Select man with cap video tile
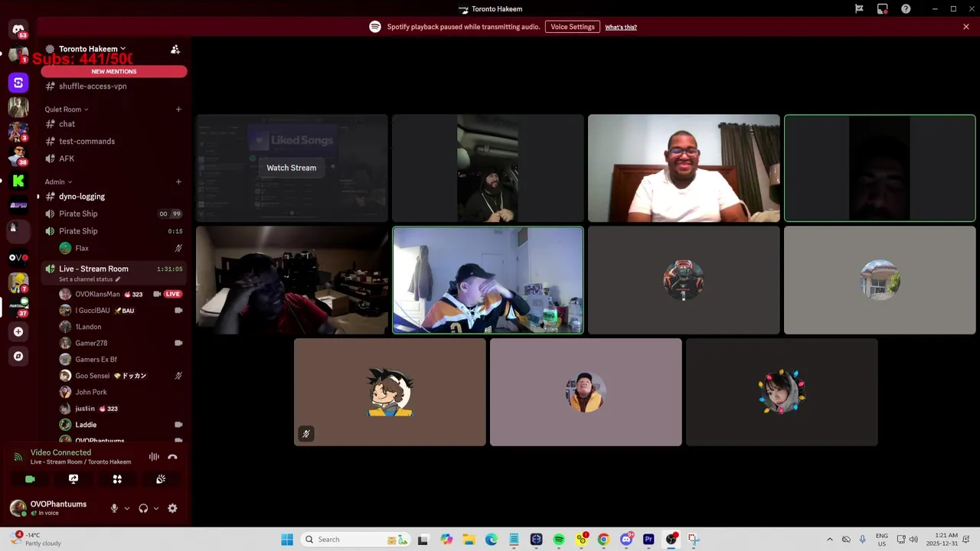980x551 pixels. tap(488, 280)
